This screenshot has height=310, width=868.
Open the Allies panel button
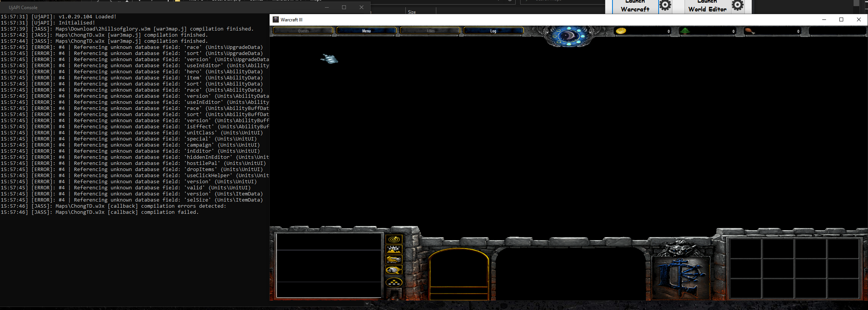(x=430, y=31)
